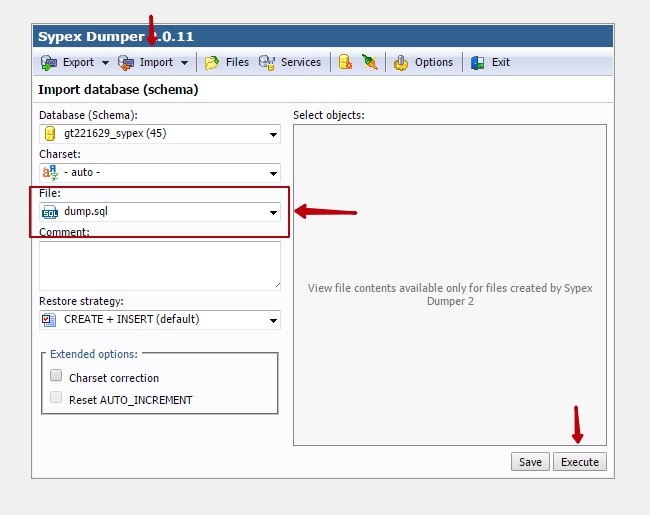Image resolution: width=650 pixels, height=515 pixels.
Task: Click the yellow database cylinder icon
Action: 50,134
